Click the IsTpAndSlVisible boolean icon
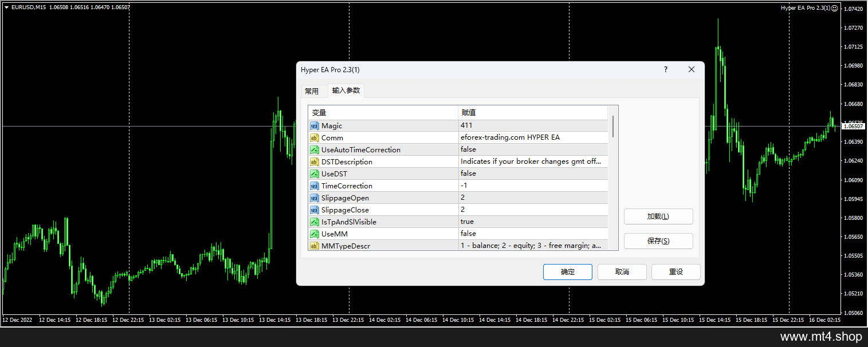 point(314,222)
